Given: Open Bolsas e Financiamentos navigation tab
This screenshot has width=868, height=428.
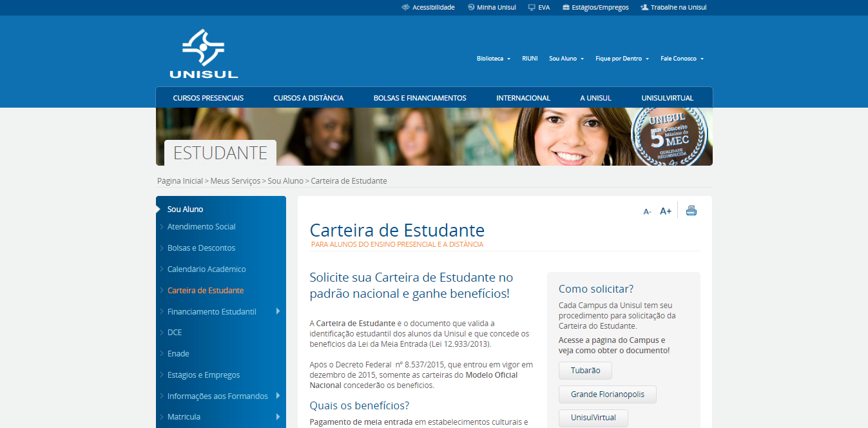Looking at the screenshot, I should [x=420, y=98].
